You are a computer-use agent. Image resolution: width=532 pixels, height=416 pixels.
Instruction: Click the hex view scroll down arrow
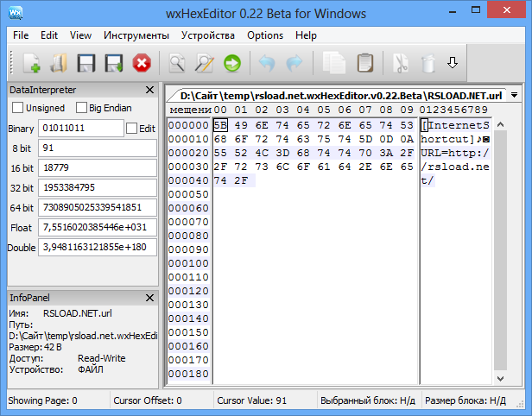tap(500, 378)
